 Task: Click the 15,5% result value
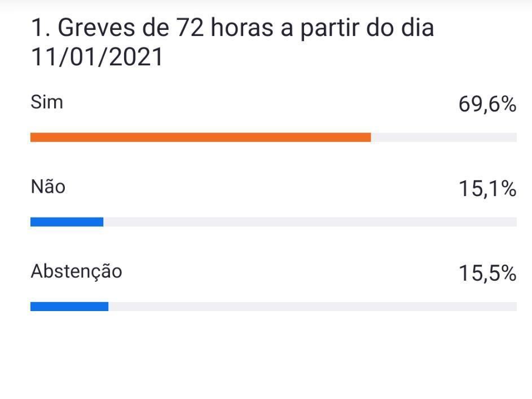click(x=487, y=274)
